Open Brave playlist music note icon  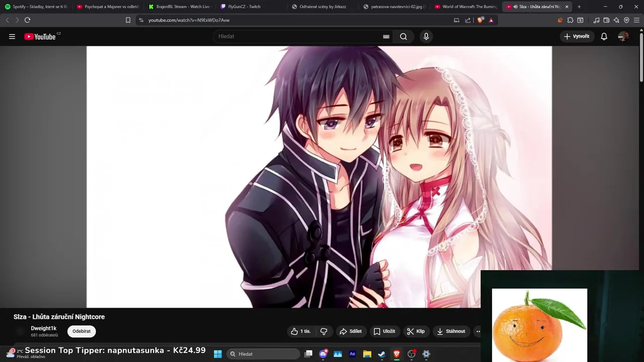tap(596, 20)
